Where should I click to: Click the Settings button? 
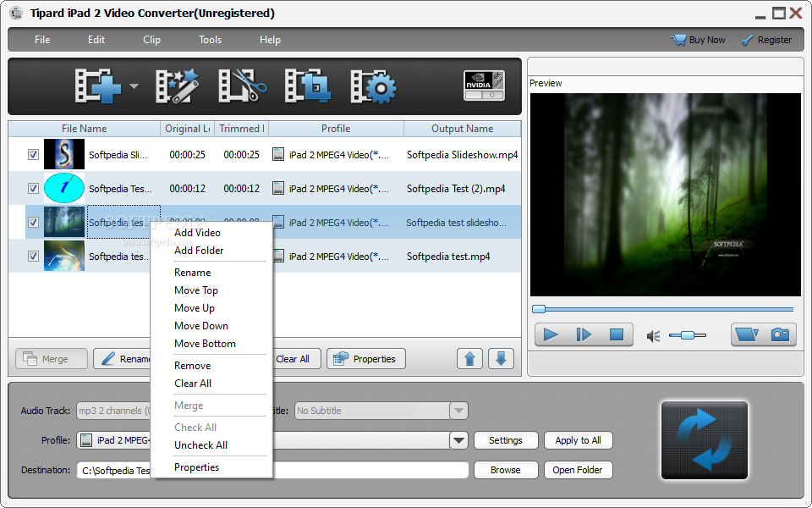(x=506, y=440)
